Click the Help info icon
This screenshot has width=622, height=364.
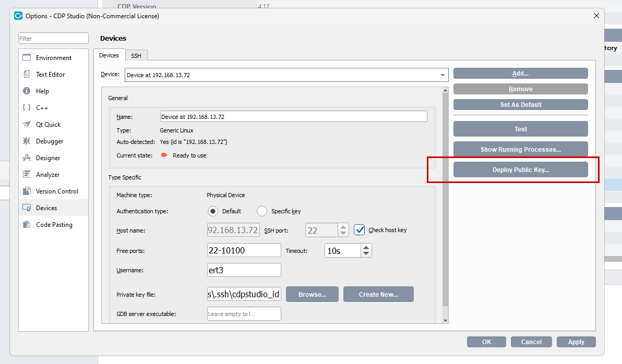(x=27, y=91)
